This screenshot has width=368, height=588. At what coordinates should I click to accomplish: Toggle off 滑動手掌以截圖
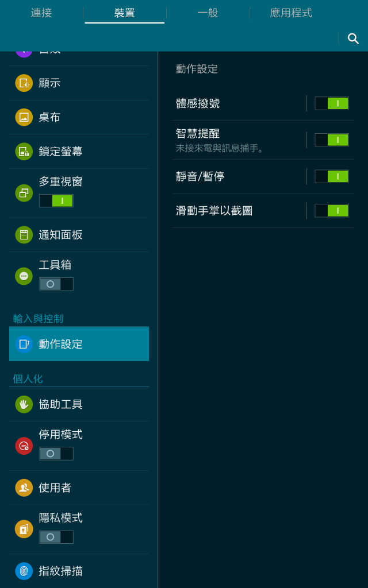[x=332, y=210]
